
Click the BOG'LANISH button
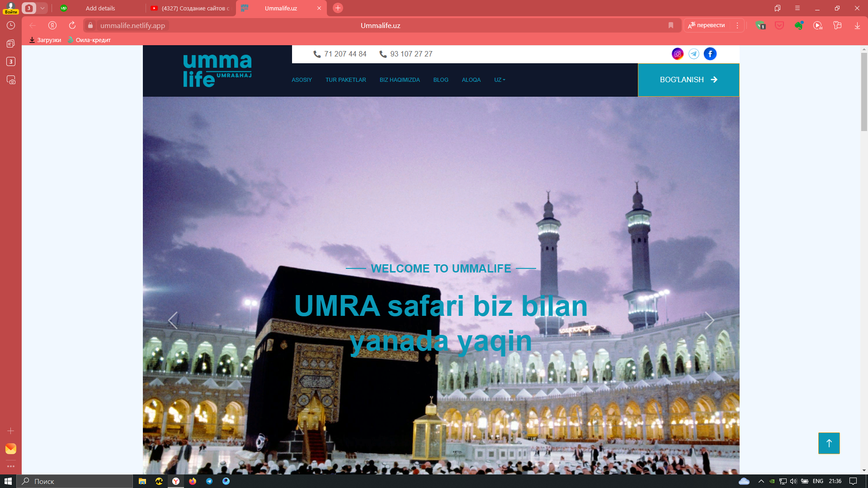(x=689, y=80)
